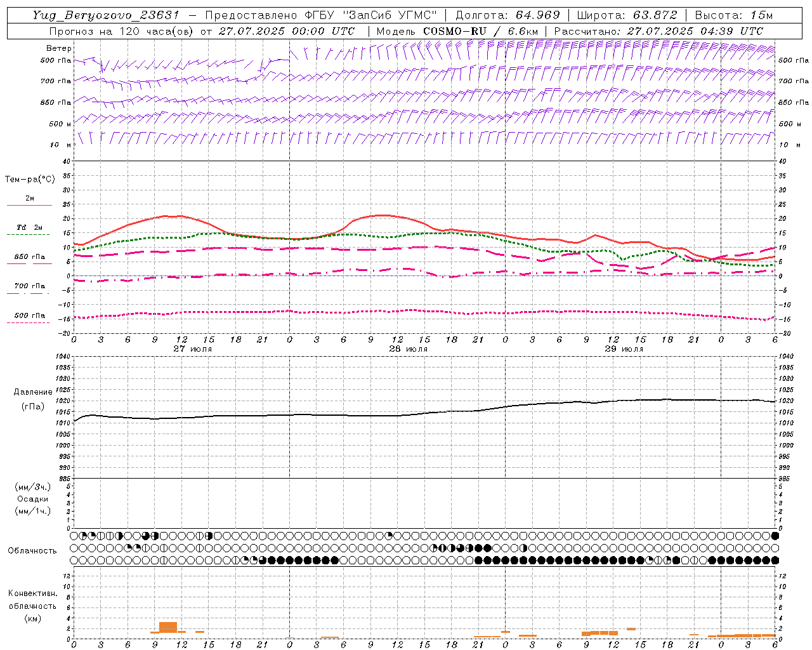Click the left 700 гПа wind level label
The width and height of the screenshot is (812, 650).
[56, 81]
